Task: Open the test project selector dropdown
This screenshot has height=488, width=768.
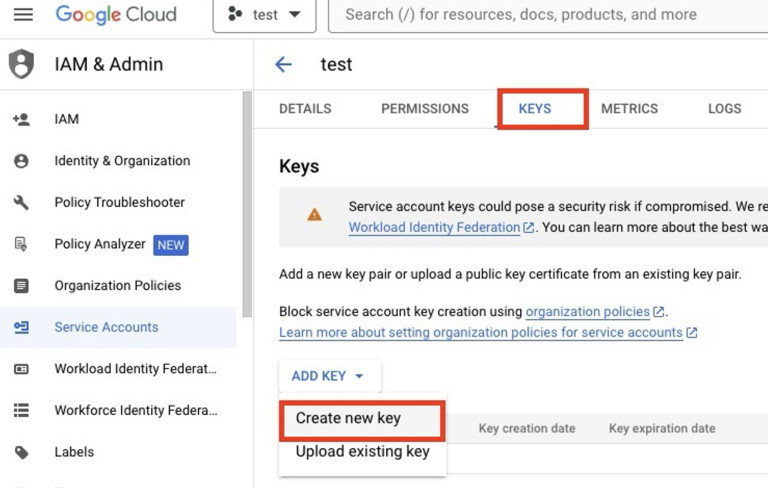Action: coord(264,15)
